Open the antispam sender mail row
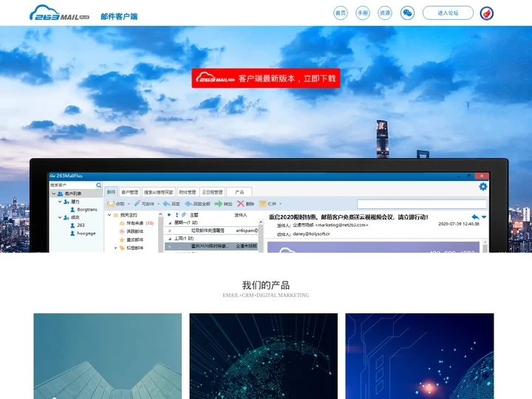Screen dimensions: 532x399 pos(211,231)
